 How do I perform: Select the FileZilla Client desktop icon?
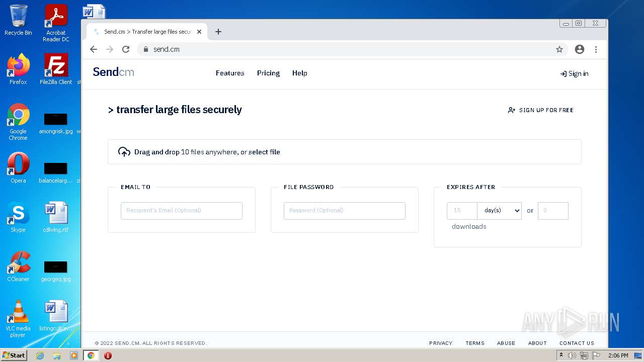point(56,69)
